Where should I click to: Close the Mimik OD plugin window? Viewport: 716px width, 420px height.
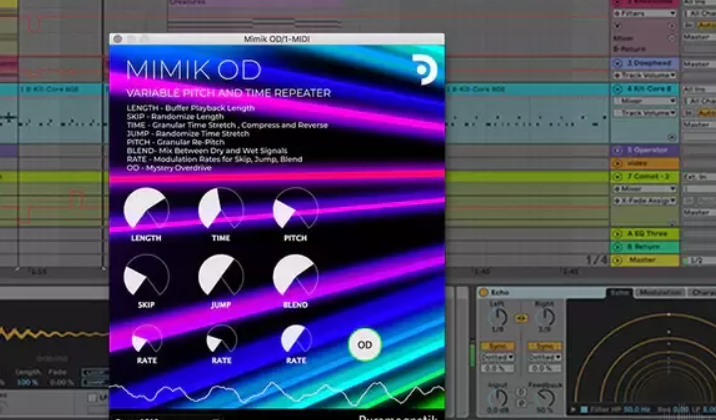[x=117, y=39]
